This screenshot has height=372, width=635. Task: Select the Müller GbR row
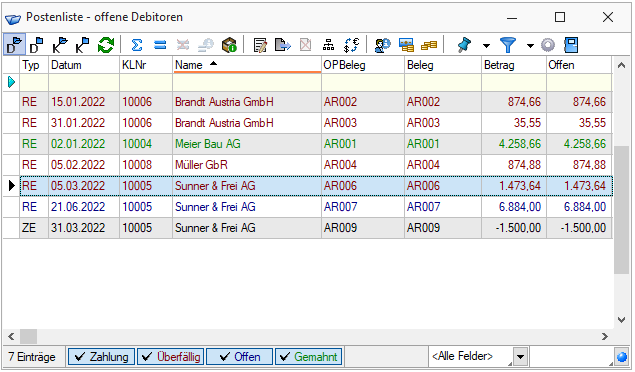pyautogui.click(x=315, y=165)
